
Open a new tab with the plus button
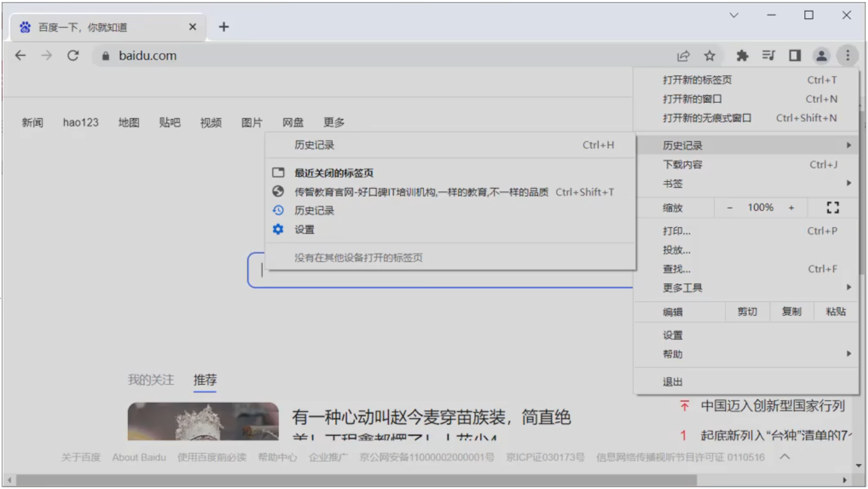[223, 27]
